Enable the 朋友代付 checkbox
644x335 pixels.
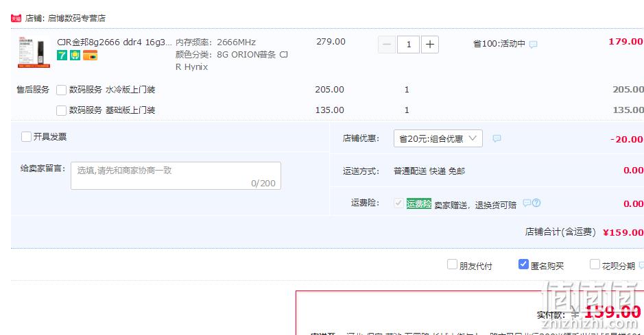click(x=452, y=264)
